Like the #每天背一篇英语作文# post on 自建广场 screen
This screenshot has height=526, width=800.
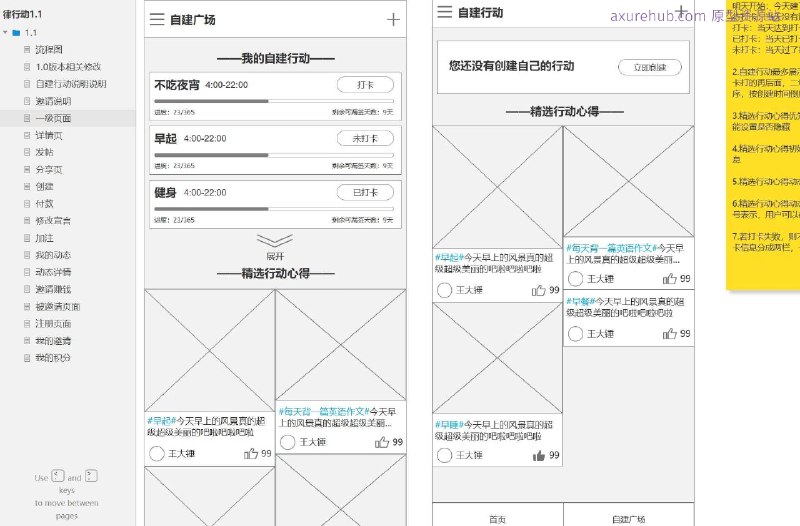pyautogui.click(x=382, y=442)
